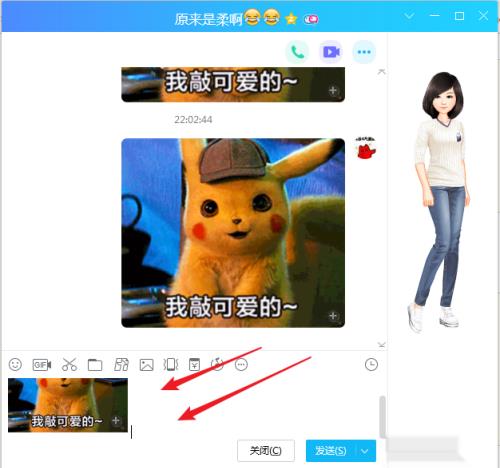Open the three-dots more options button

point(364,52)
